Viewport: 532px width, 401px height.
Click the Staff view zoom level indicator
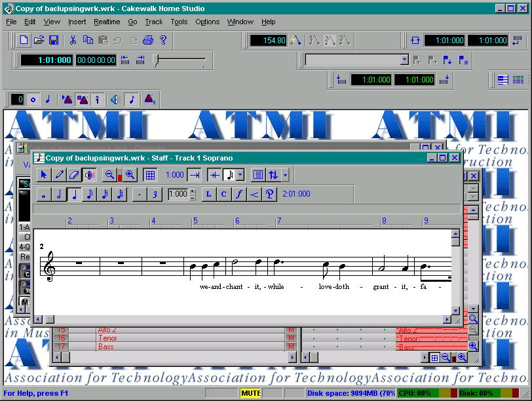(119, 175)
